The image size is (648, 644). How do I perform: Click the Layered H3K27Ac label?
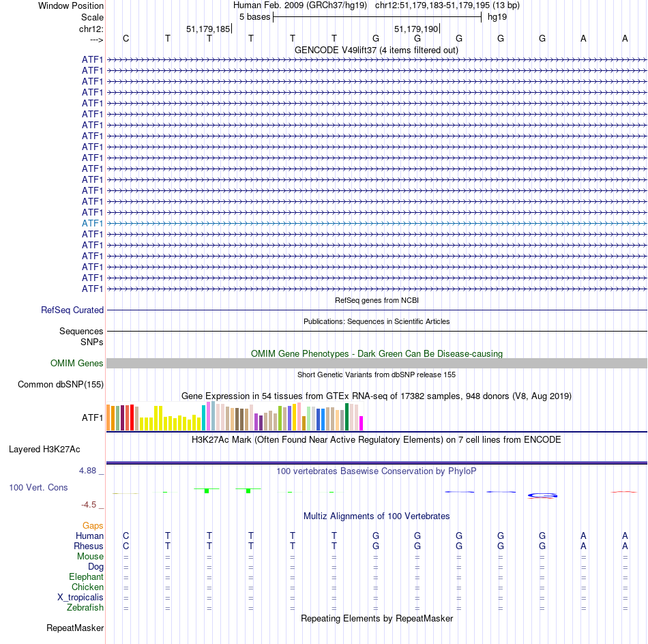(44, 450)
